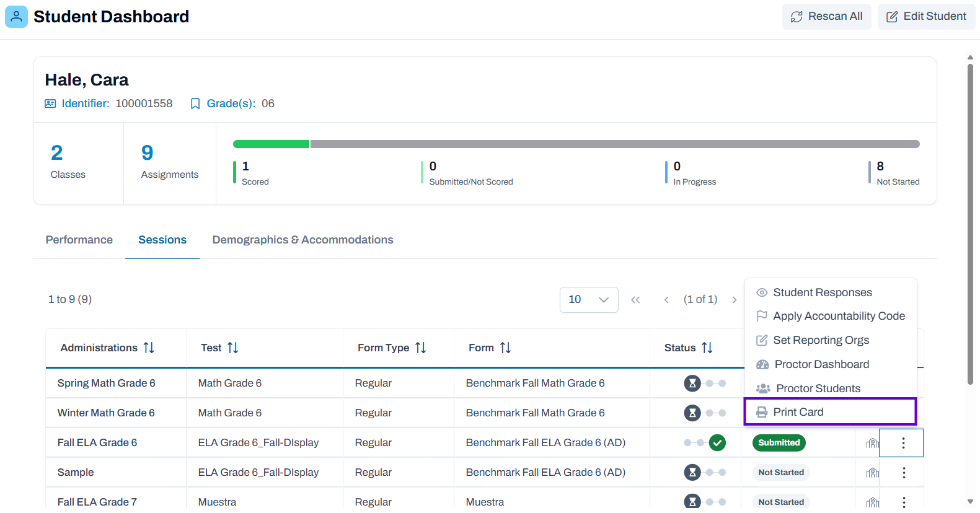
Task: Choose Apply Accountability Code menu item
Action: (831, 316)
